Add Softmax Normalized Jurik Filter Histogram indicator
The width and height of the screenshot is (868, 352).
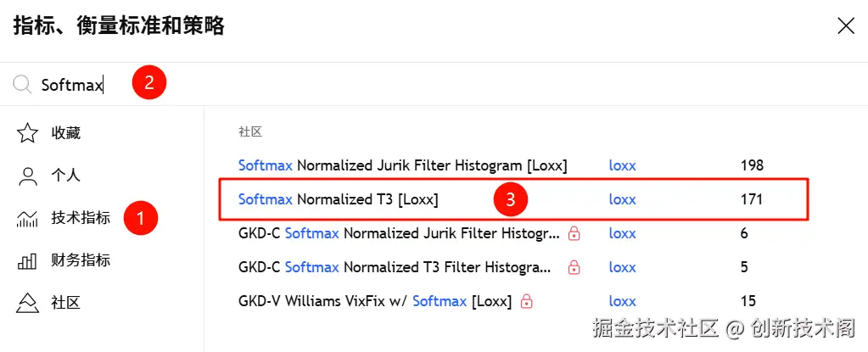pyautogui.click(x=402, y=165)
